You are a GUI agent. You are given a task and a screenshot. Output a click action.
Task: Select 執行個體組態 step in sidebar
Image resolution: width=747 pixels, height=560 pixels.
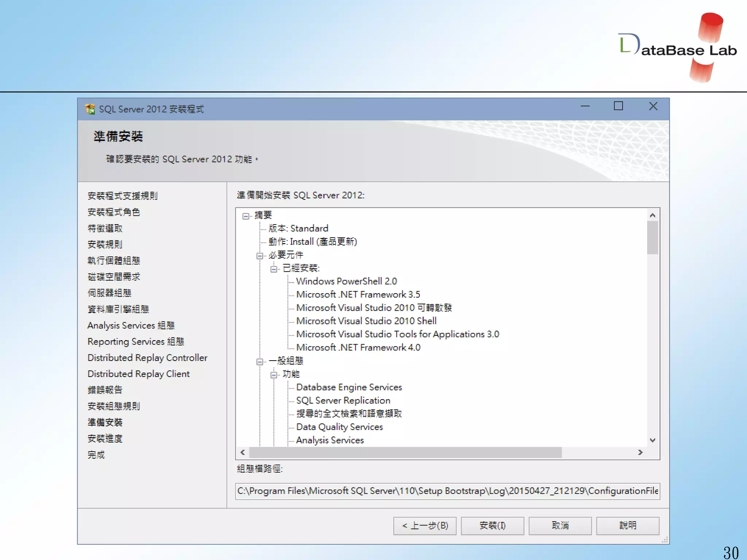point(114,261)
